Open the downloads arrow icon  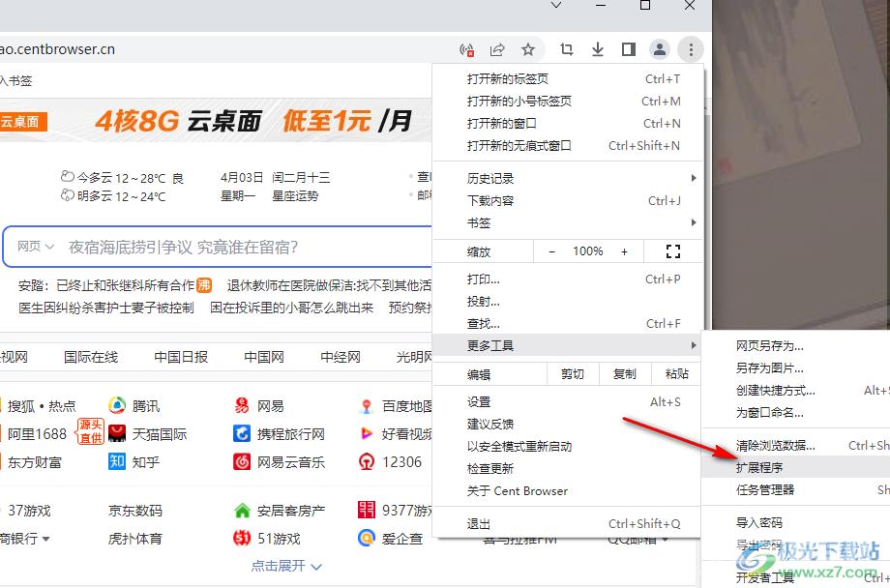598,49
